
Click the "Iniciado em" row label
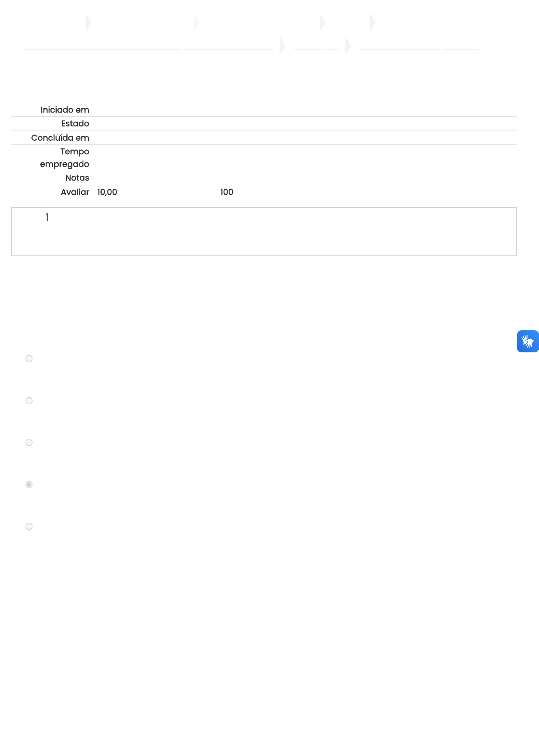coord(65,110)
